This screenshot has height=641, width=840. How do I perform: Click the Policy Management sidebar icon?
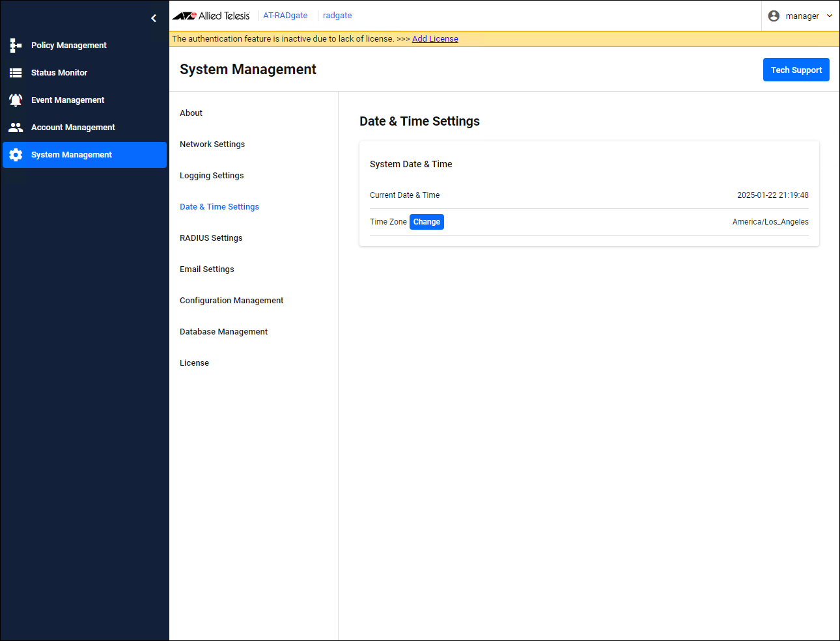coord(16,46)
